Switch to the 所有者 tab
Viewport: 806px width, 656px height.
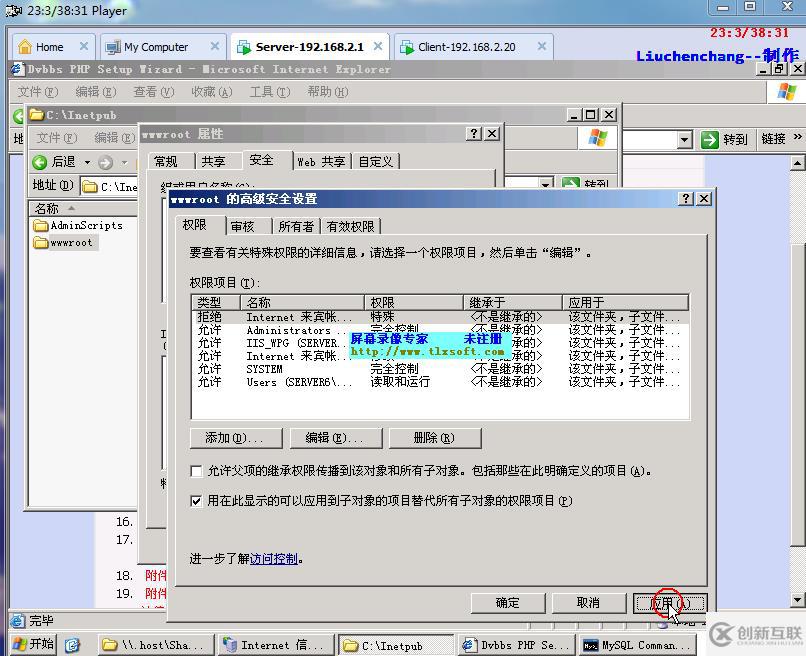pos(296,226)
